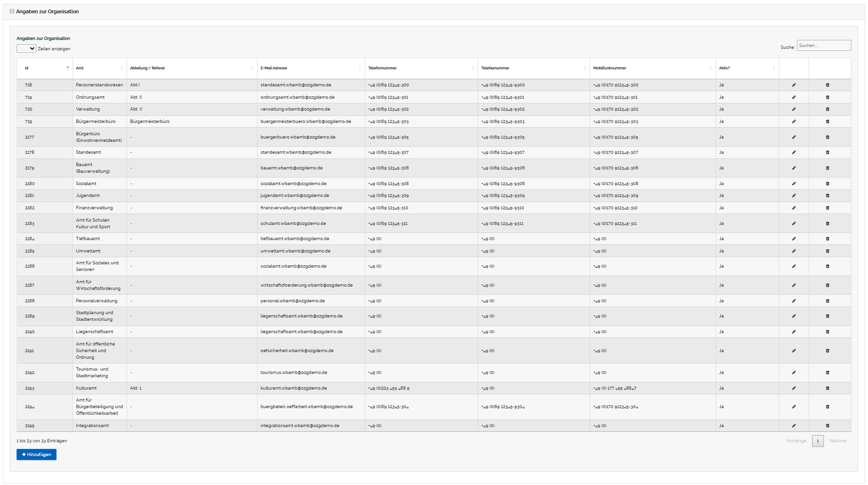Click trash icon for Liegenschaftsamt row
Viewport: 868px width, 485px height.
point(827,332)
